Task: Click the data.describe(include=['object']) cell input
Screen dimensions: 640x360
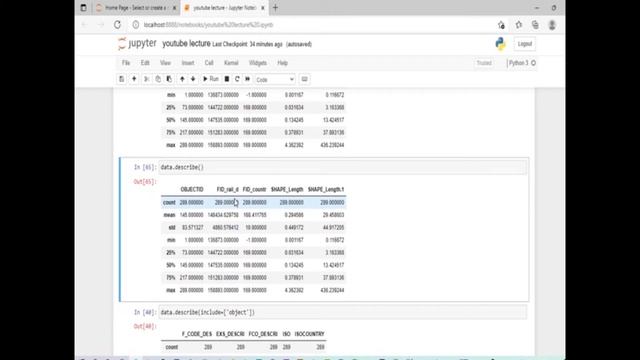Action: click(342, 312)
